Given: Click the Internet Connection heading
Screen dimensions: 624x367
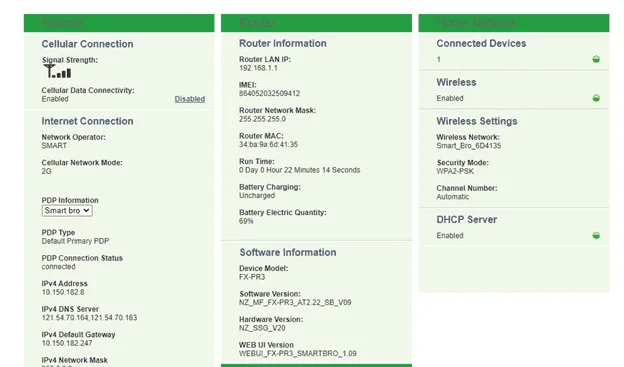Looking at the screenshot, I should (x=87, y=121).
